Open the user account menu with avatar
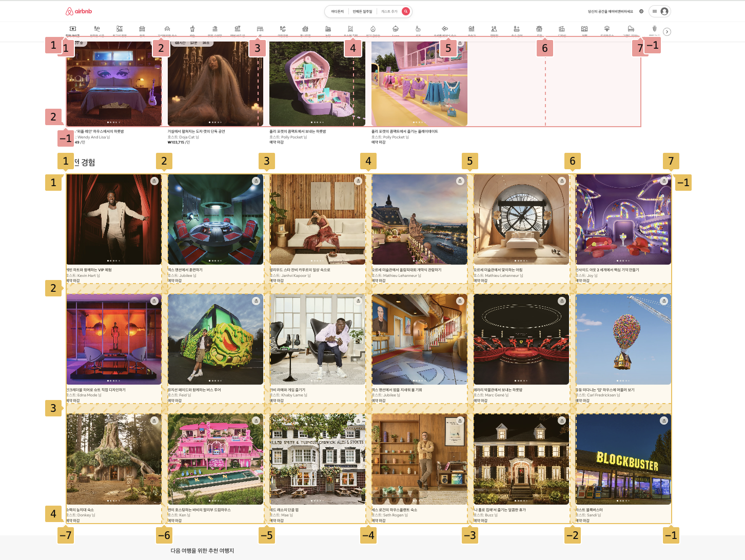Image resolution: width=745 pixels, height=560 pixels. point(660,11)
